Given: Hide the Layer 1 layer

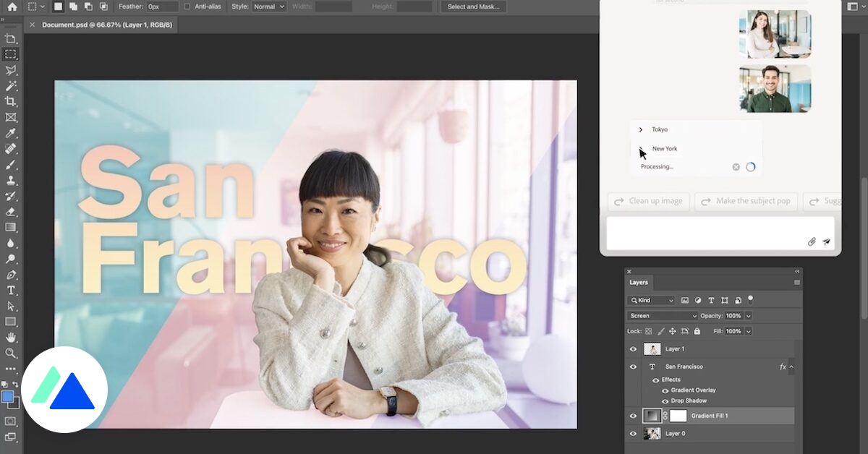Looking at the screenshot, I should (x=633, y=348).
